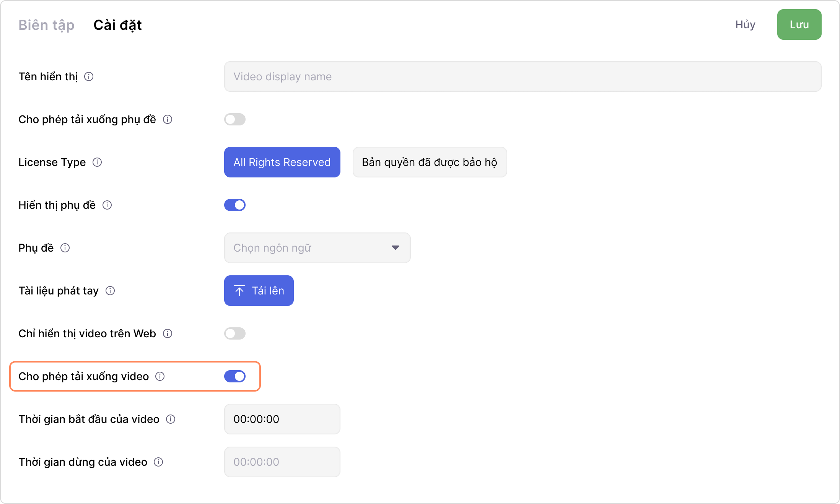Click info icon beside Cho phép tải xuống phụ đề

click(168, 119)
